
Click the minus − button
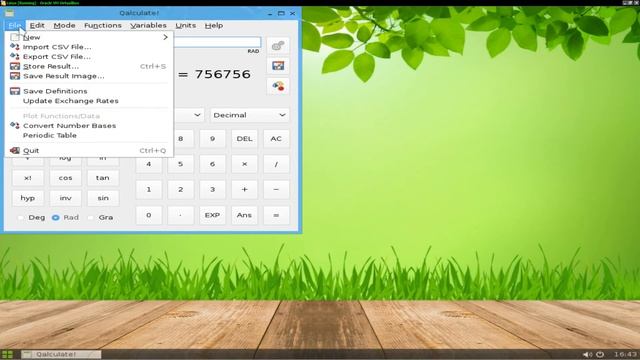pos(276,189)
